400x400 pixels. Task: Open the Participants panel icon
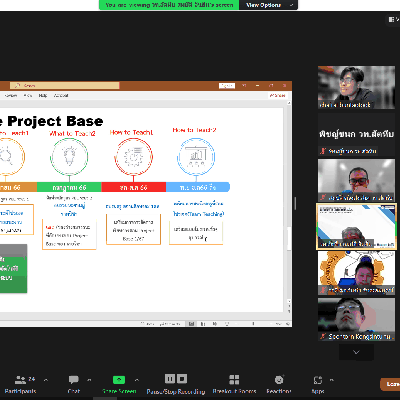tap(20, 379)
